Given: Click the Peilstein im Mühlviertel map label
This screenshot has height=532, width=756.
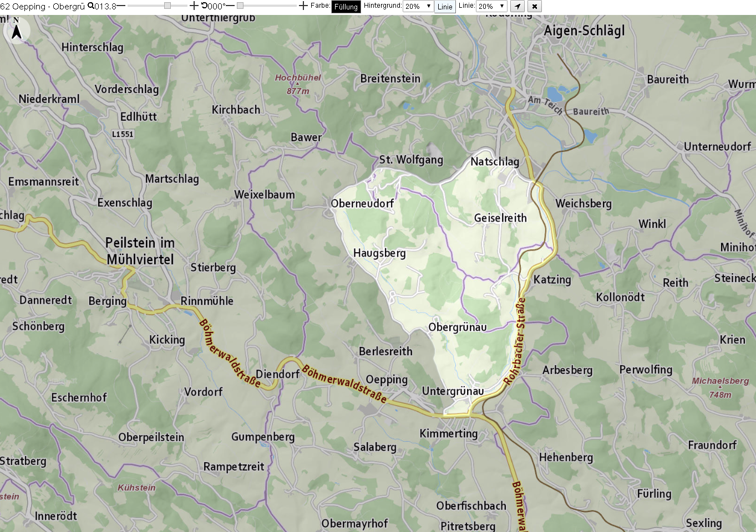Looking at the screenshot, I should coord(140,251).
